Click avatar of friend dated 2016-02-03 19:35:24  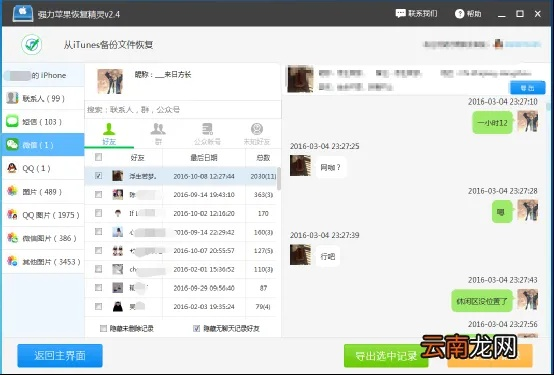[x=118, y=306]
